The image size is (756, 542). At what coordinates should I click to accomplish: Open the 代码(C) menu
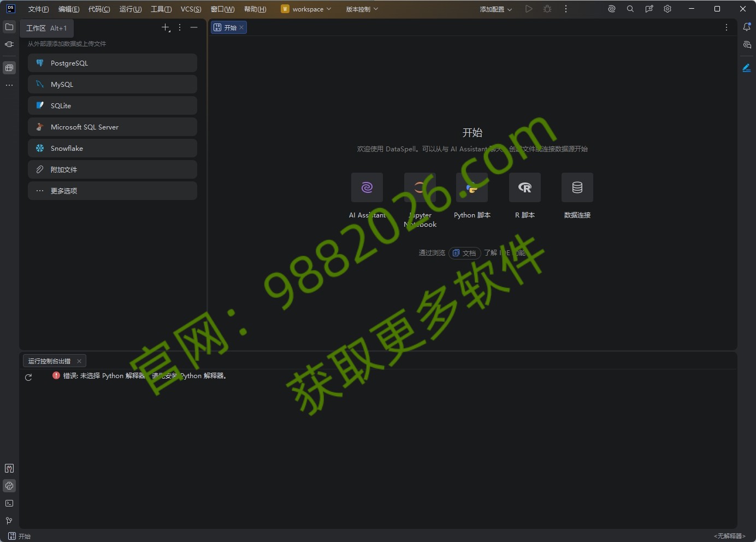click(x=99, y=9)
